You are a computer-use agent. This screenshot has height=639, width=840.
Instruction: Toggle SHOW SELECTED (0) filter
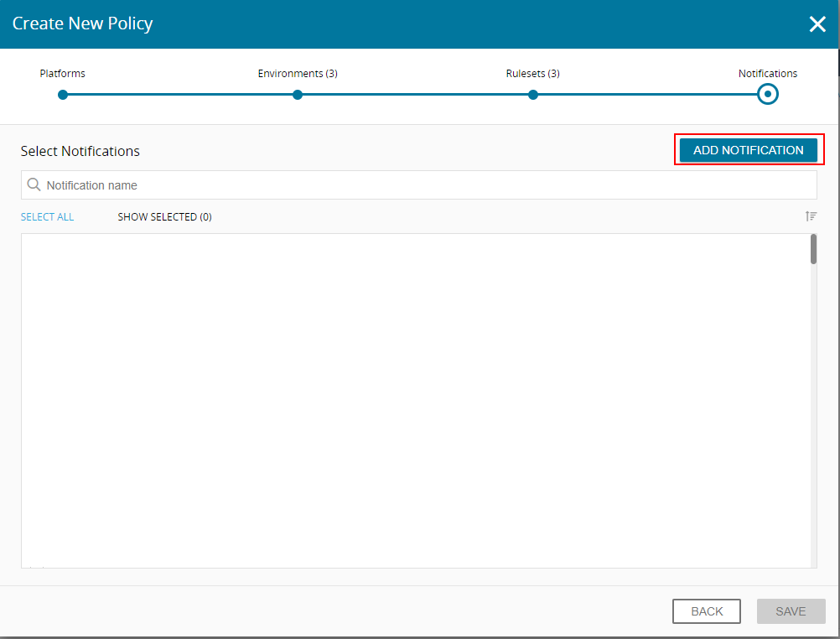coord(164,216)
